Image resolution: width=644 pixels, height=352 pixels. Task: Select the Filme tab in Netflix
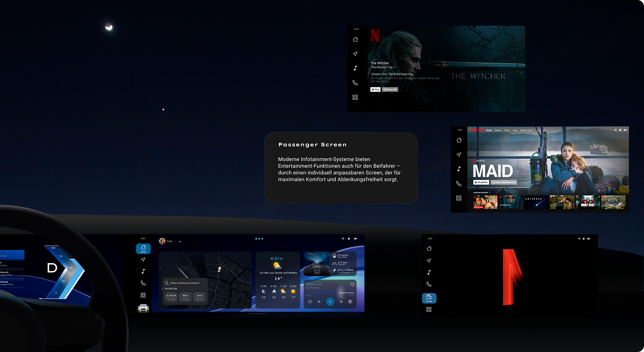[x=507, y=130]
